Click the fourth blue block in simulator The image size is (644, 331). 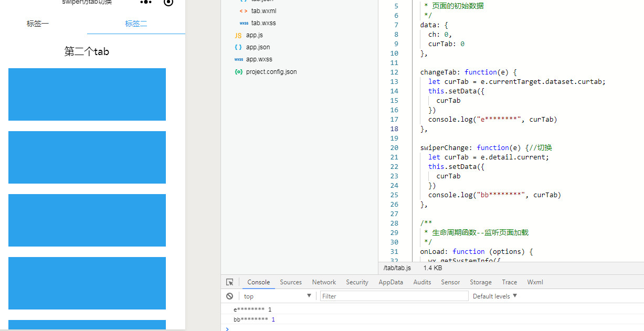pos(87,283)
